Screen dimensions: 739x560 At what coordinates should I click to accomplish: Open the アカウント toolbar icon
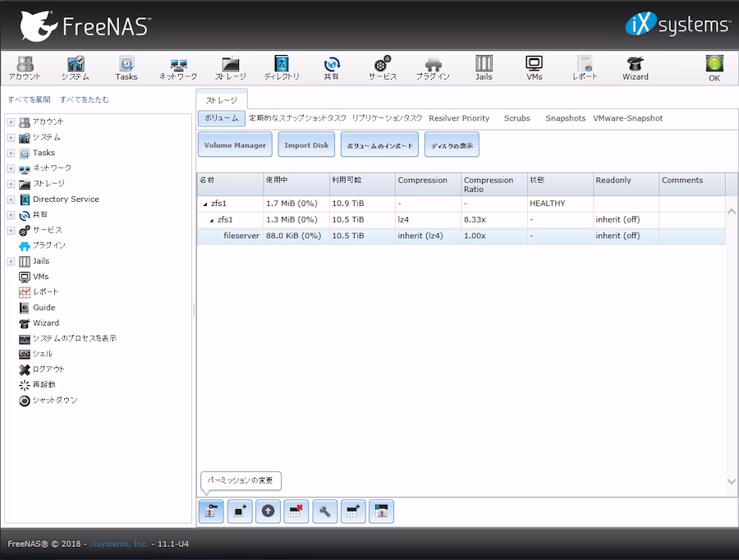tap(25, 68)
